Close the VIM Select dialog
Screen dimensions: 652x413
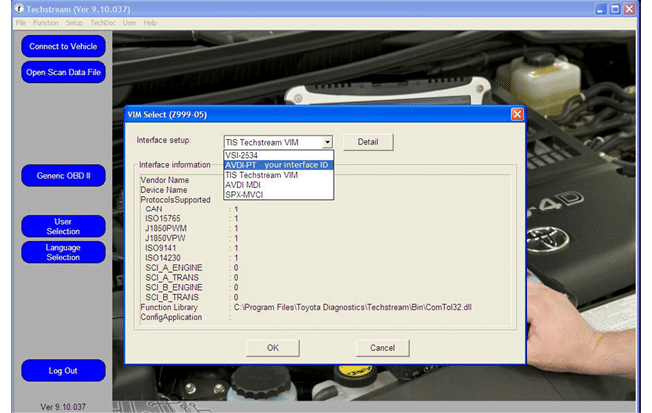[517, 114]
